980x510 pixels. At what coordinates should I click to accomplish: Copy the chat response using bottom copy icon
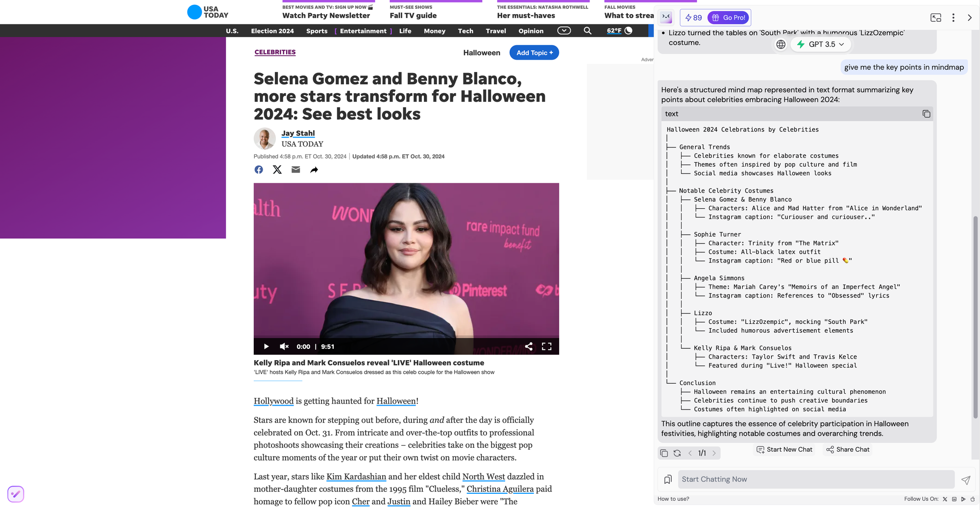tap(664, 453)
